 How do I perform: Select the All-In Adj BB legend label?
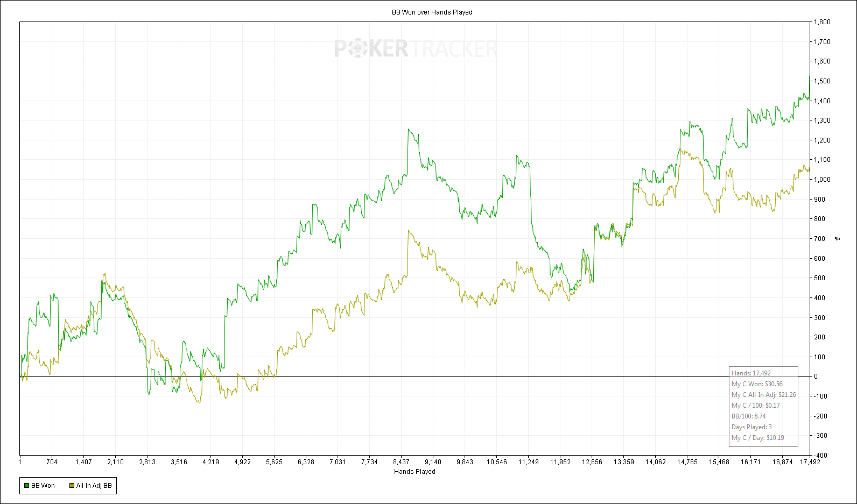pyautogui.click(x=94, y=486)
